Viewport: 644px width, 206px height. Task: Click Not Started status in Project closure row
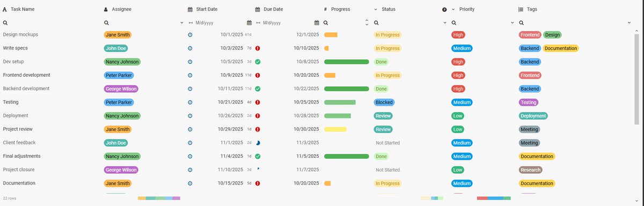click(387, 170)
